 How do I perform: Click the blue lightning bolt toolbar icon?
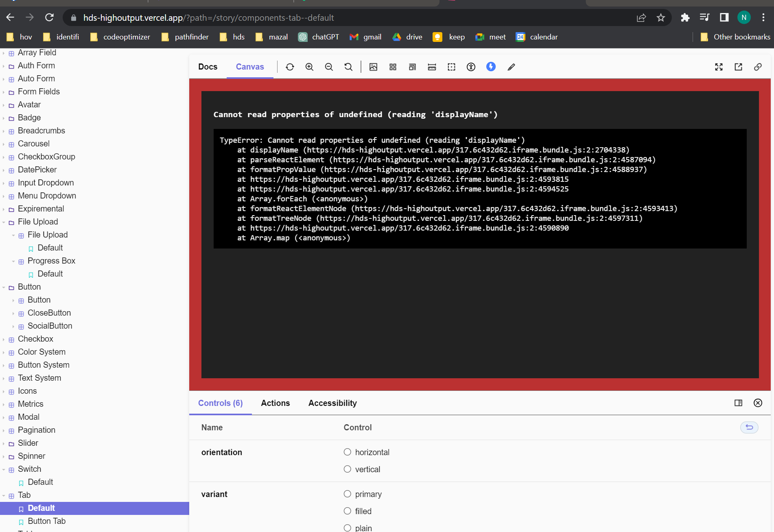491,67
